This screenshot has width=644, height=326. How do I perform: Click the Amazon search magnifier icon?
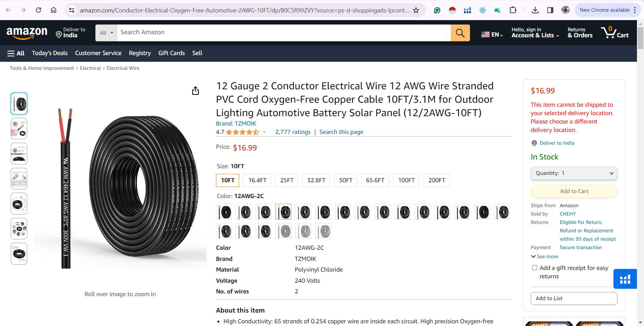point(460,33)
